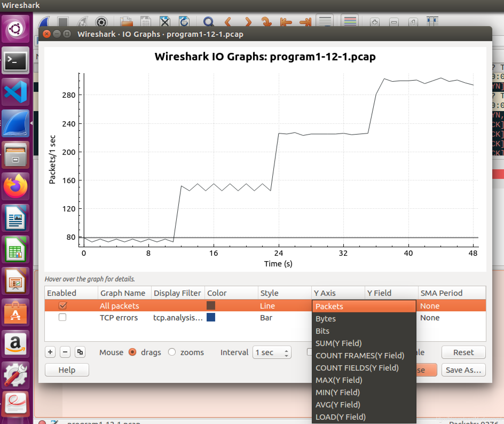Add a new graph with plus button
This screenshot has height=424, width=504.
coord(50,352)
